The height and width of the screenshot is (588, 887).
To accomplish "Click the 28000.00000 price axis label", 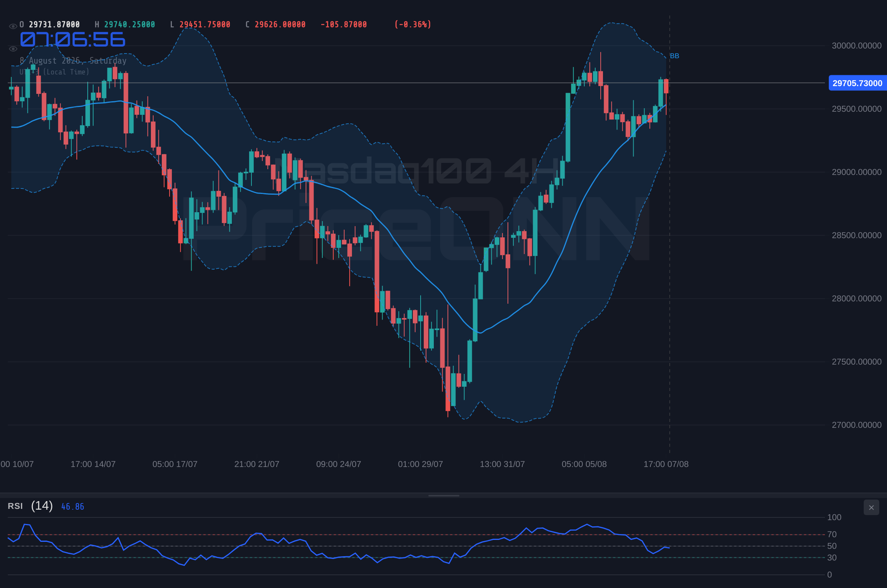I will [857, 299].
